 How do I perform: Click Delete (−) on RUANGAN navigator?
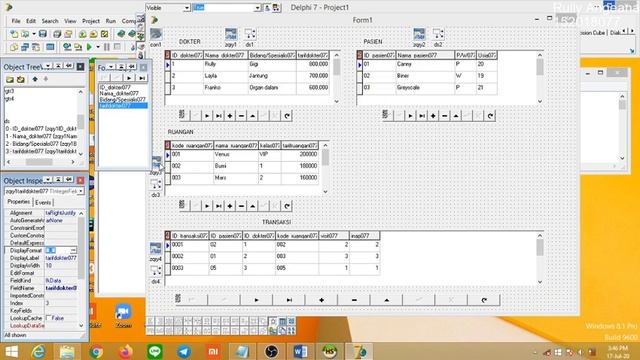pyautogui.click(x=241, y=206)
